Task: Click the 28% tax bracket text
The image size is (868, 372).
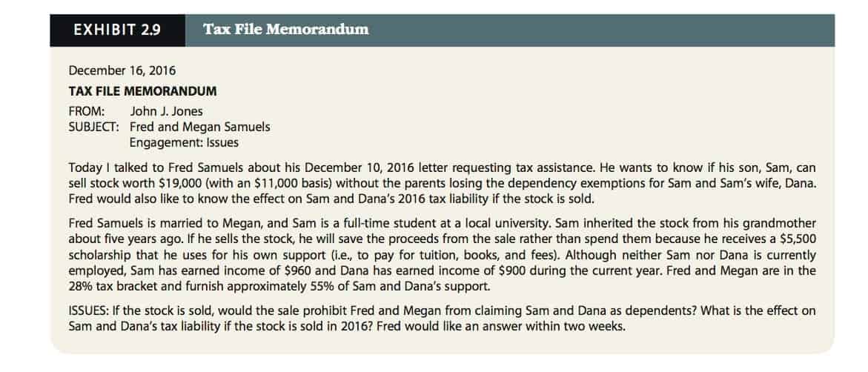Action: (80, 286)
